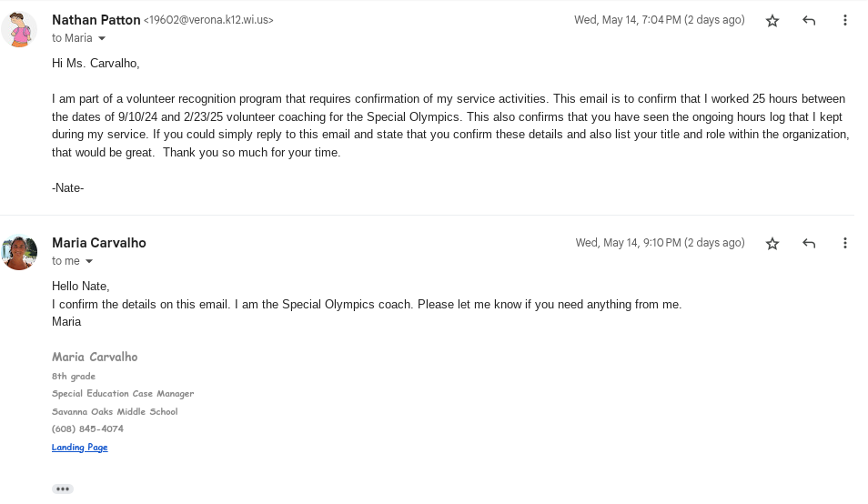Viewport: 868px width, 504px height.
Task: Open the Landing Page link
Action: click(x=80, y=447)
